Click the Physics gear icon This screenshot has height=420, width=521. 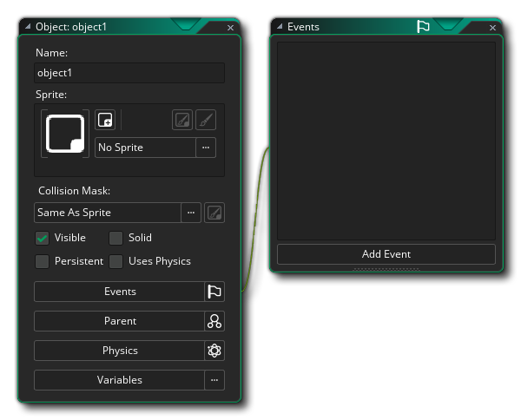coord(214,351)
